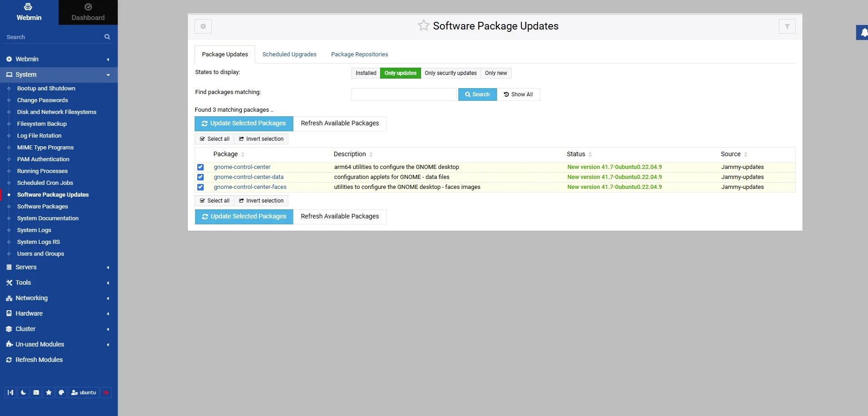Open the command shell terminal icon
This screenshot has width=868, height=416.
(x=36, y=392)
